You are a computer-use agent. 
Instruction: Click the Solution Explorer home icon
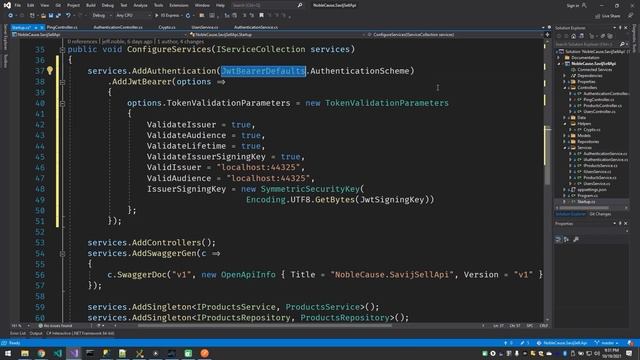573,36
